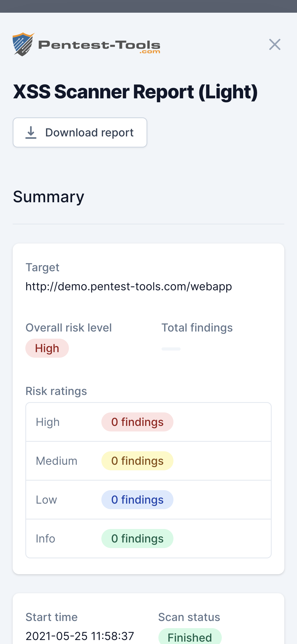Click the Total findings progress bar
Viewport: 297px width, 644px height.
(x=171, y=349)
